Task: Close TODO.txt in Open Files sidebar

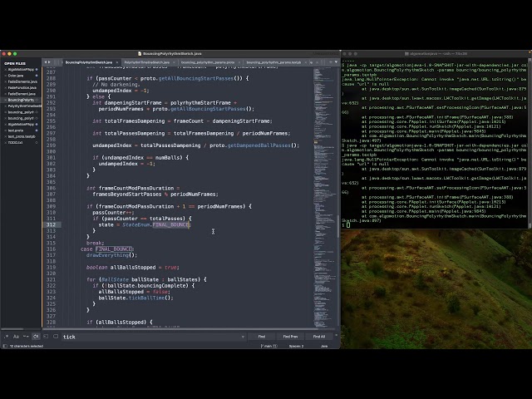Action: pos(6,143)
